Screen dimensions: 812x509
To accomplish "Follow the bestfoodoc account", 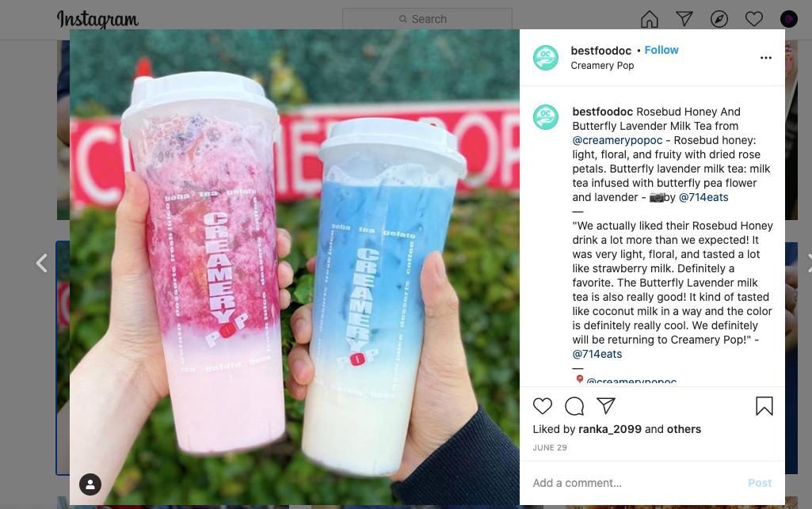I will click(661, 50).
